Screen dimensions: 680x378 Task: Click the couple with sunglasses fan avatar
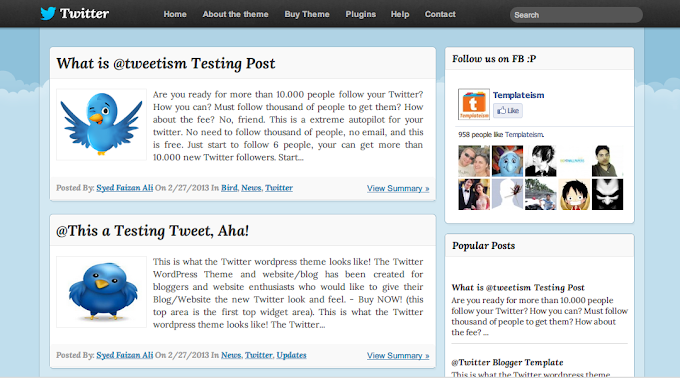pos(474,161)
